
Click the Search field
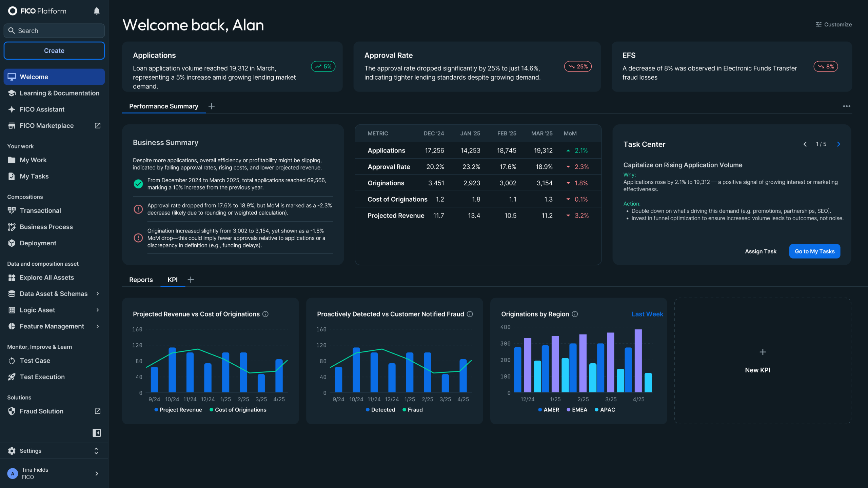click(54, 30)
